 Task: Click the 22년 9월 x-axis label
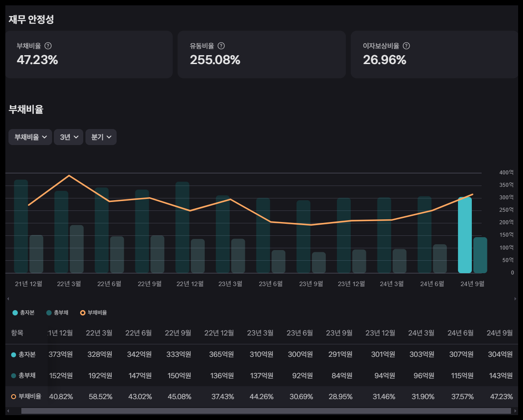click(x=150, y=284)
